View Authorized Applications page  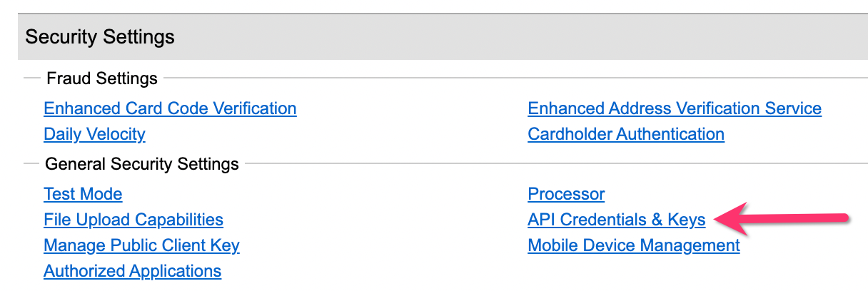click(x=132, y=271)
